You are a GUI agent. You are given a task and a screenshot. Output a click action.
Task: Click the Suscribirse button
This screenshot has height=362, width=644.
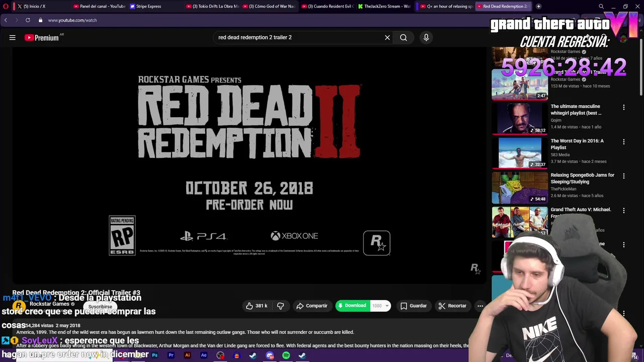click(x=100, y=307)
